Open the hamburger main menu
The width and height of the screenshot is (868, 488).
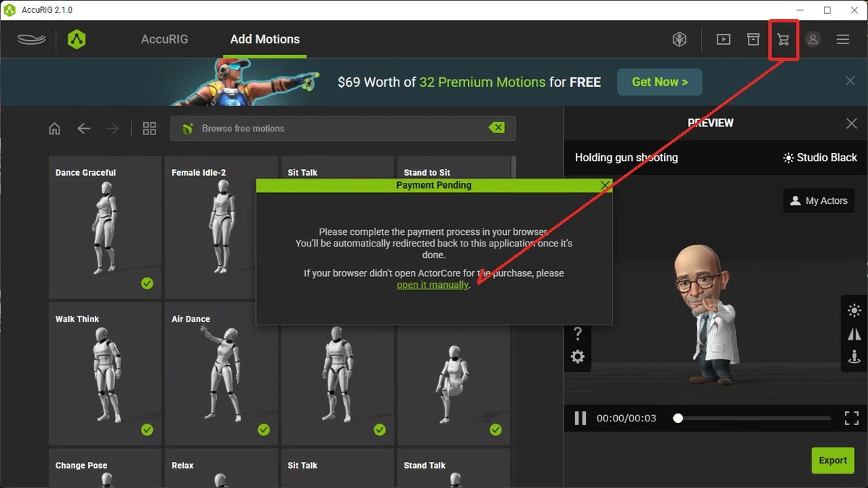click(843, 40)
